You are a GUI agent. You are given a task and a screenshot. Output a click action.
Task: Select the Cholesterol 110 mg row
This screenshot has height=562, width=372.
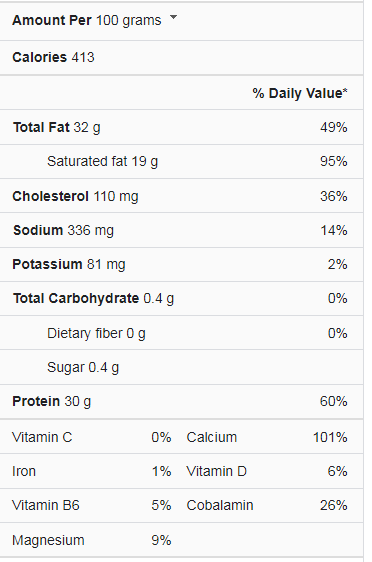tap(181, 196)
